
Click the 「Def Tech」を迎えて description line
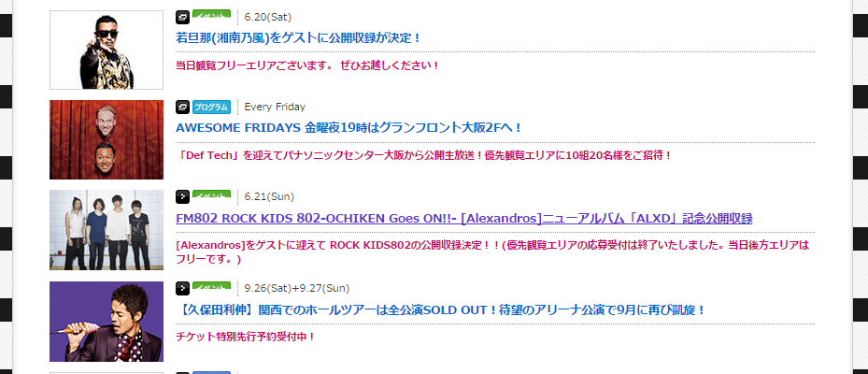[x=423, y=156]
